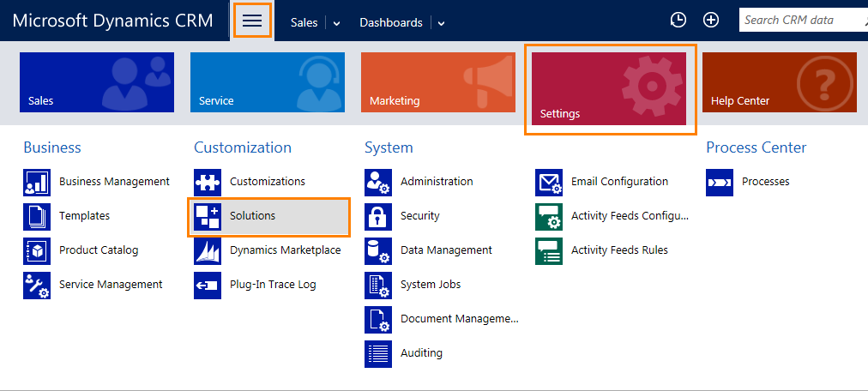Expand the Sales dropdown chevron in navbar
868x391 pixels.
(337, 23)
